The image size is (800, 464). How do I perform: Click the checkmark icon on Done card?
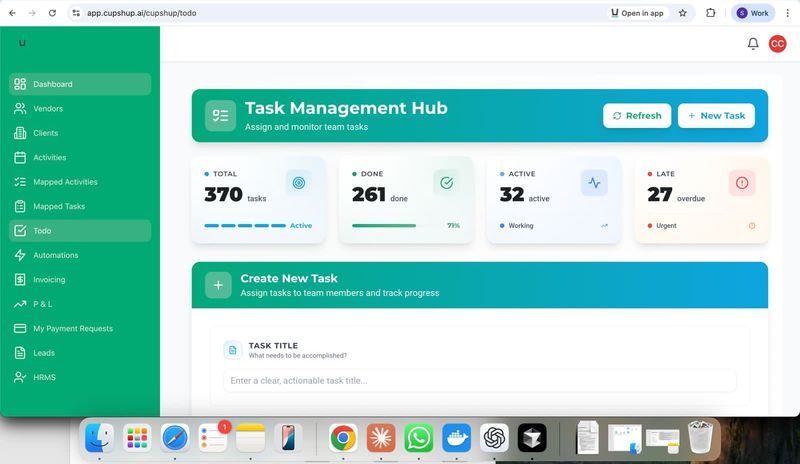click(x=446, y=183)
